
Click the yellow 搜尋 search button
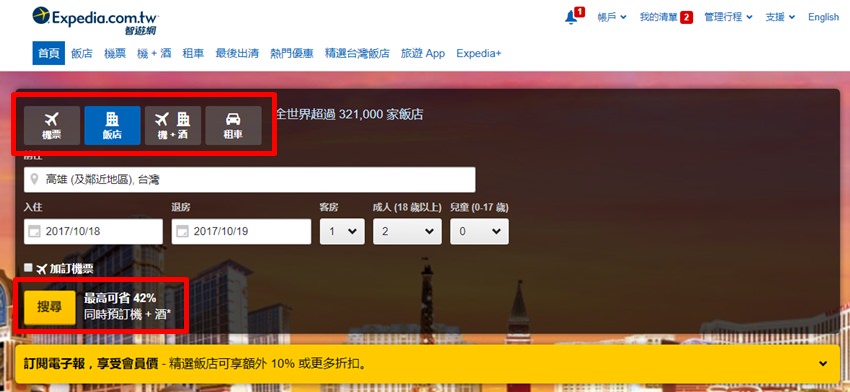point(49,307)
